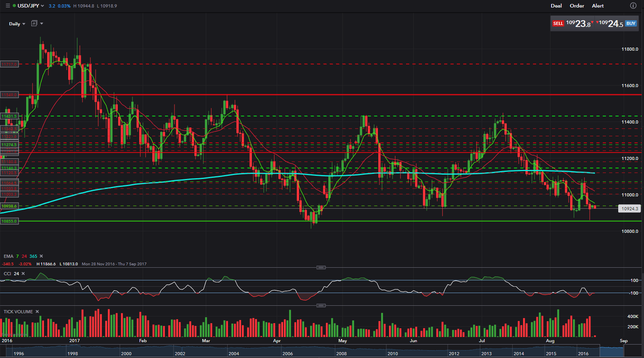Click the EMA indicator label
Viewport: 644px width, 358px height.
point(8,256)
